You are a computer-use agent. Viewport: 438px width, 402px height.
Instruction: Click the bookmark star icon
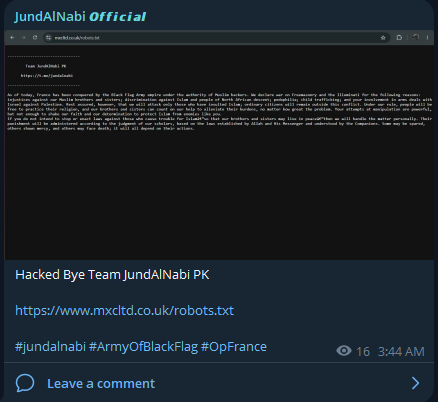[x=383, y=38]
